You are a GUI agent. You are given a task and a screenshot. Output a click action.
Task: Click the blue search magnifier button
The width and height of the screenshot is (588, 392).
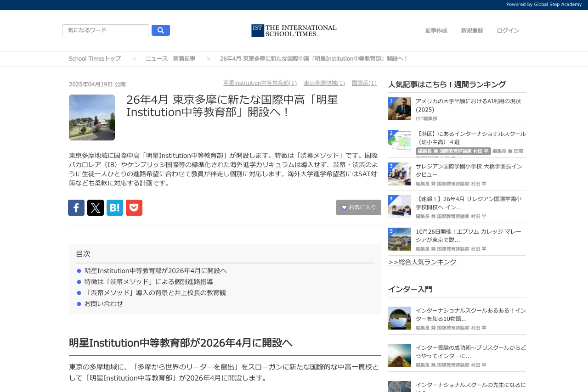pos(161,30)
